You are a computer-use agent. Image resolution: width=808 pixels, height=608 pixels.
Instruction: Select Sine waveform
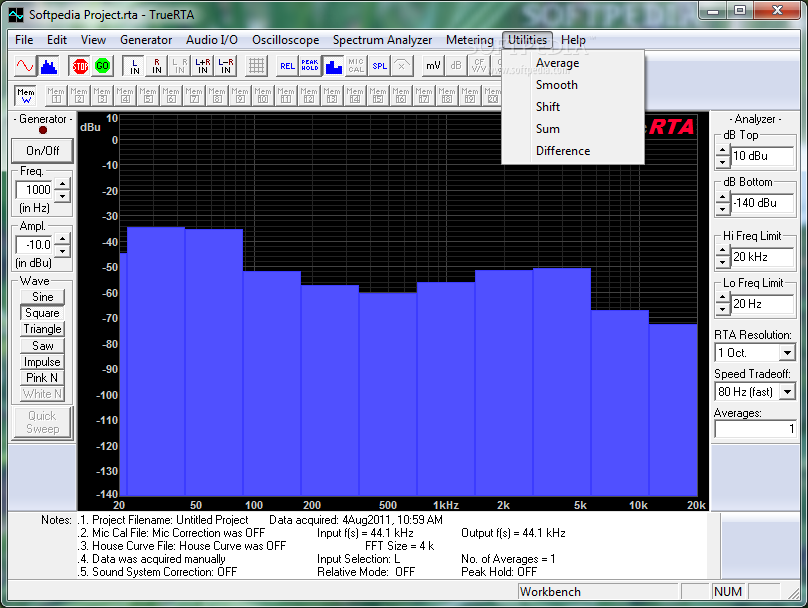pyautogui.click(x=42, y=297)
